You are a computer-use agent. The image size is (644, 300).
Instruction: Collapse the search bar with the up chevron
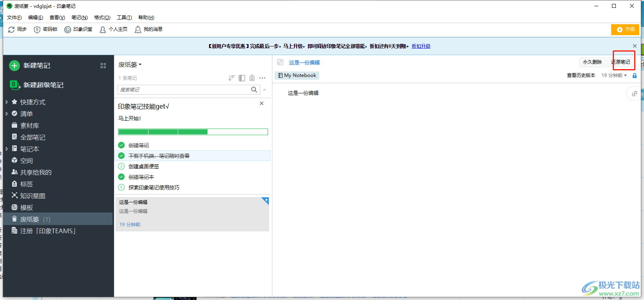tap(265, 90)
